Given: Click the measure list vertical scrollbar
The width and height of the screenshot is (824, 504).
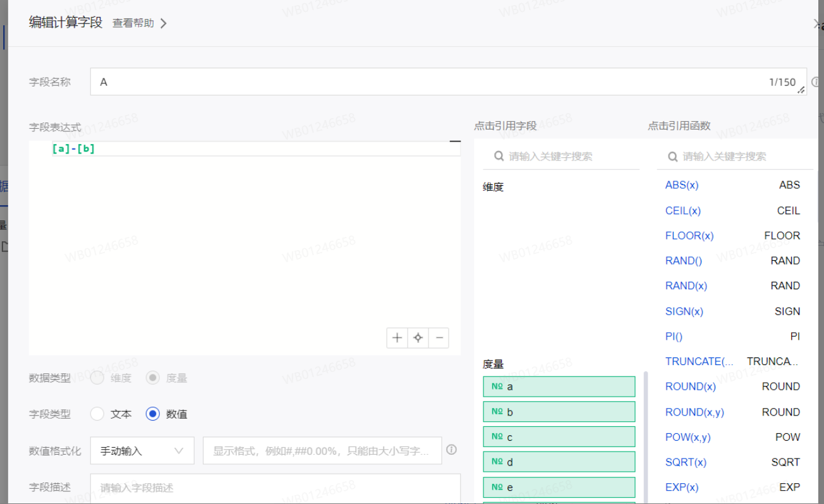Looking at the screenshot, I should [645, 436].
